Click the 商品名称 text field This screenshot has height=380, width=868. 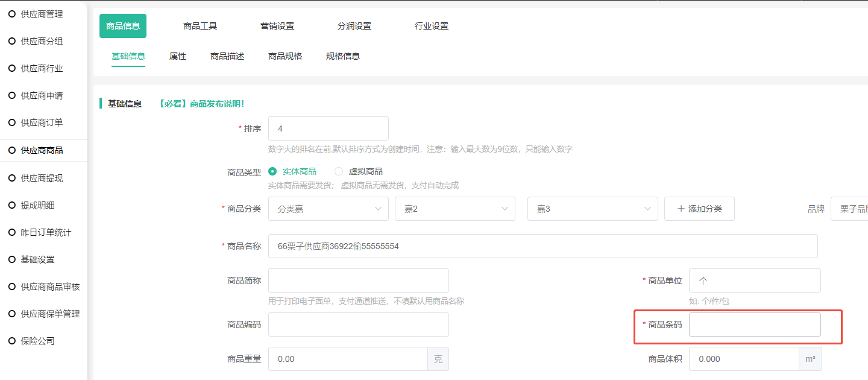(x=542, y=246)
